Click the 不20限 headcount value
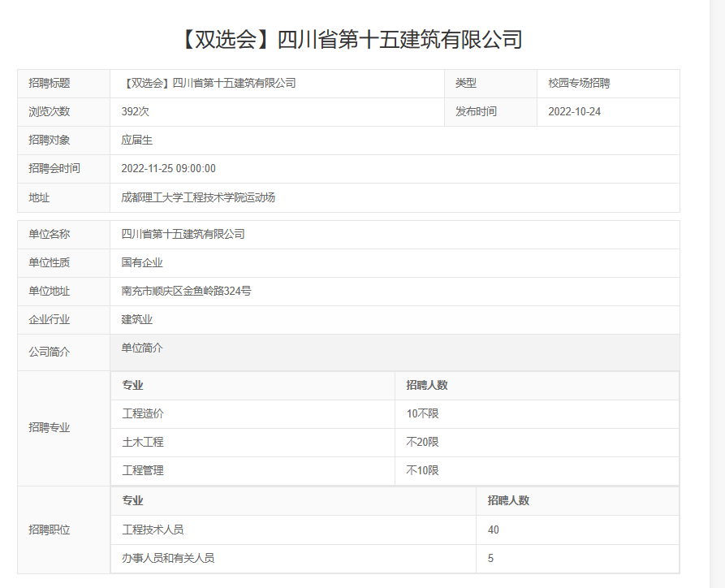This screenshot has width=725, height=588. [423, 443]
